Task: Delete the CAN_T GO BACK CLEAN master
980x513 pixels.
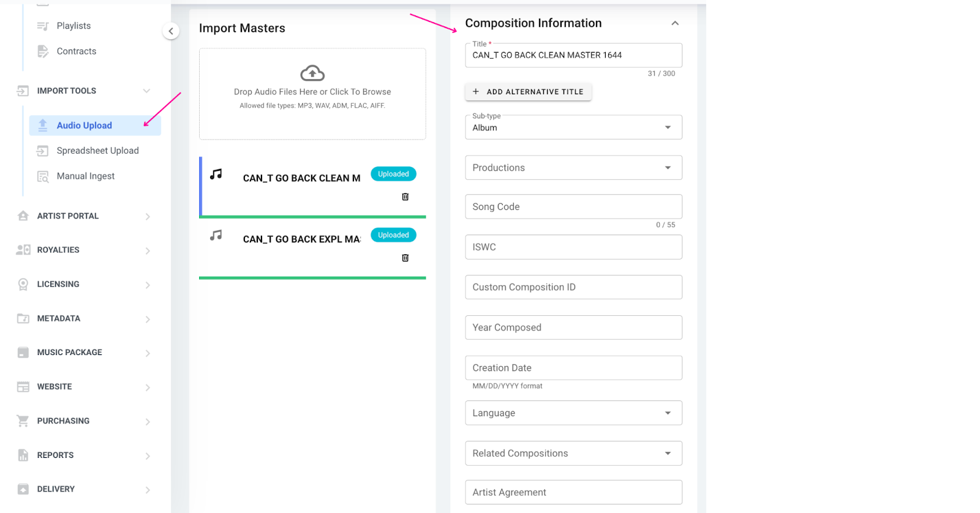Action: 405,197
